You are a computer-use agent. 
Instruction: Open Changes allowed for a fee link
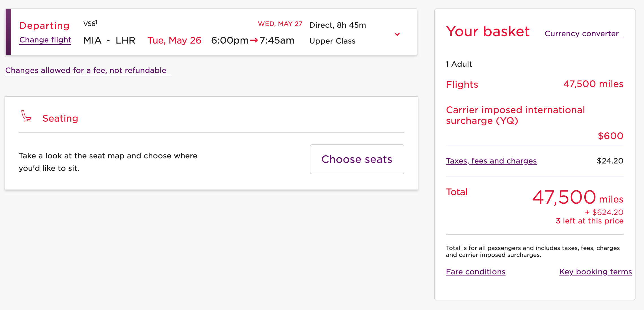[x=86, y=70]
